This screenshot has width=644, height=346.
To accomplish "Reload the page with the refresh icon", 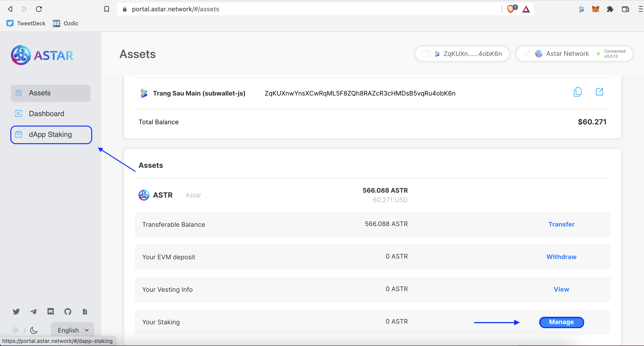I will click(x=39, y=9).
